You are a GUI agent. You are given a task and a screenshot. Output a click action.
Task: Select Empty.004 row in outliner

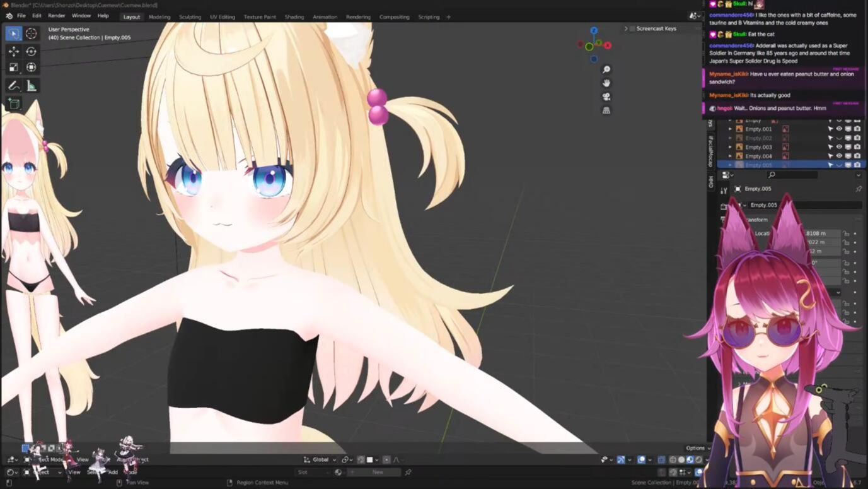[791, 156]
